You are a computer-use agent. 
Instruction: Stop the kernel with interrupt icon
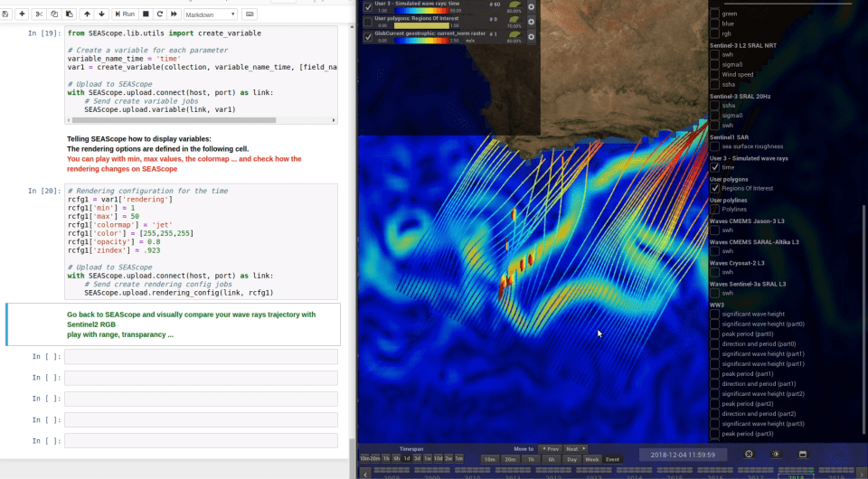point(146,14)
